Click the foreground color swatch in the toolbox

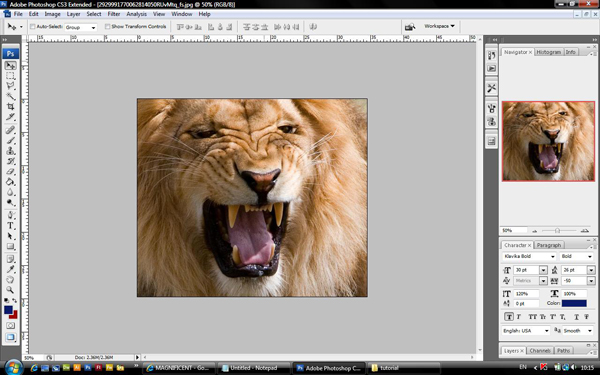[x=8, y=310]
